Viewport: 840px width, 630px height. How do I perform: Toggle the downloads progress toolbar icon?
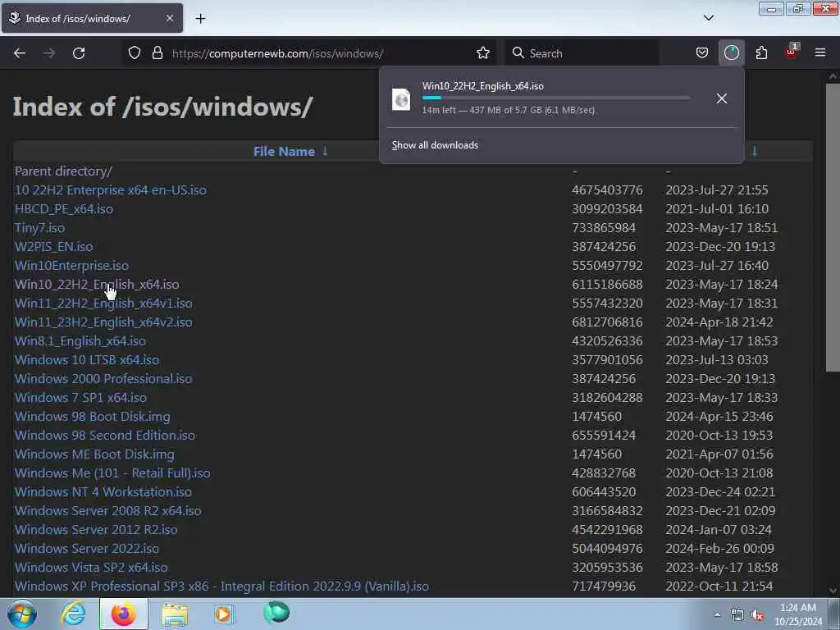point(731,53)
